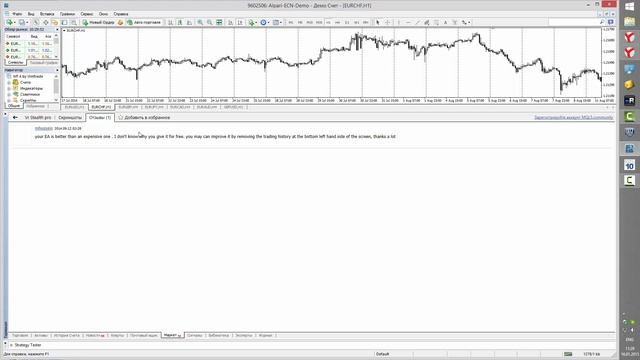The height and width of the screenshot is (360, 640).
Task: Toggle the Strategy Tester toolbar icon
Action: [74, 22]
